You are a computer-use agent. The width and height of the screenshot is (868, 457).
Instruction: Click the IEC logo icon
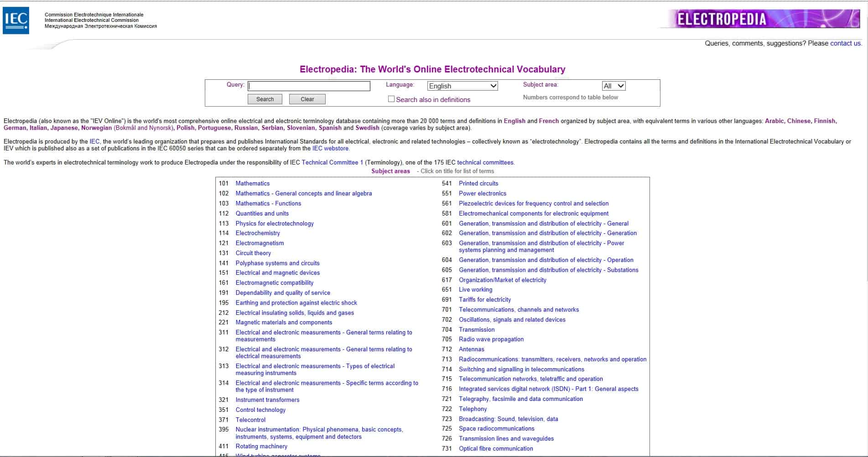(x=16, y=20)
